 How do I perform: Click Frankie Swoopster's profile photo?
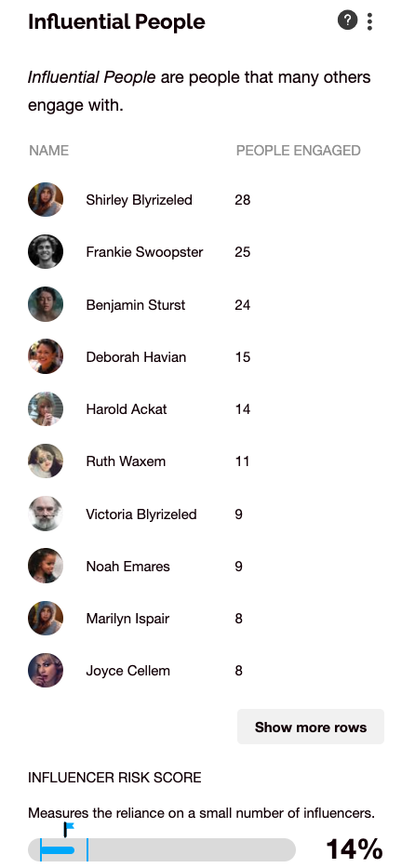point(46,252)
